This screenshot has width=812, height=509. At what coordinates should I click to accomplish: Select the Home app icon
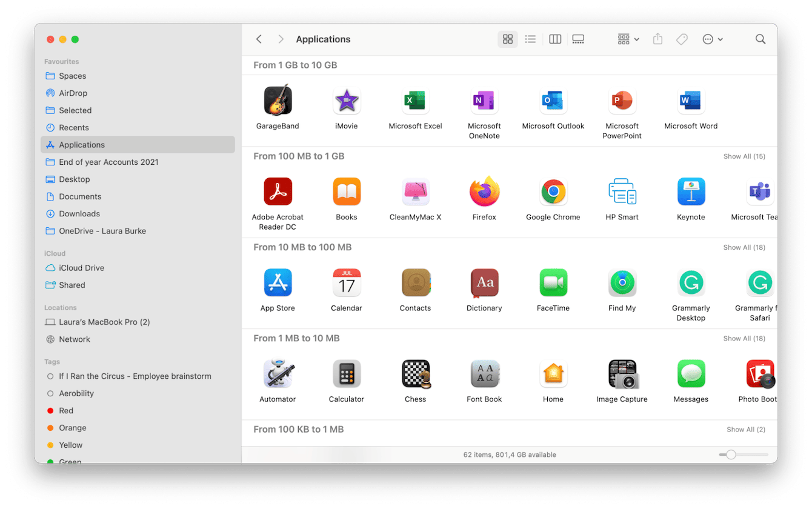coord(553,373)
